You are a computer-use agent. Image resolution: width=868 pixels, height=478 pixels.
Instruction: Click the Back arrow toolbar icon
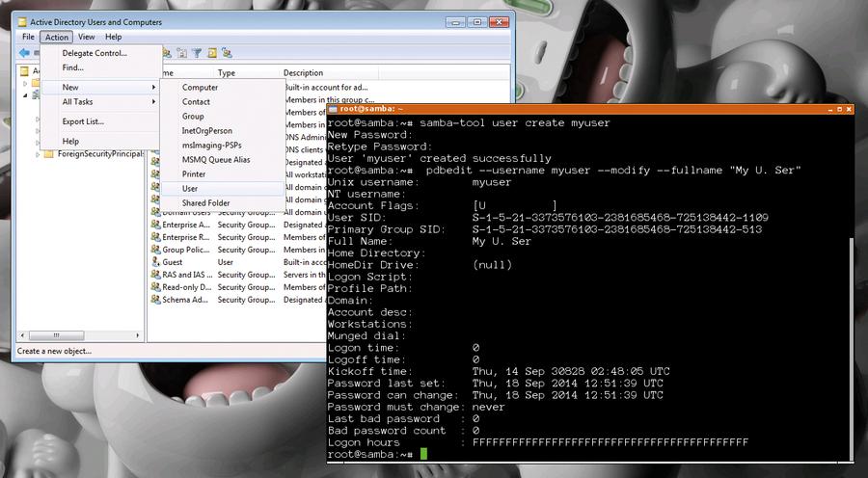point(24,53)
